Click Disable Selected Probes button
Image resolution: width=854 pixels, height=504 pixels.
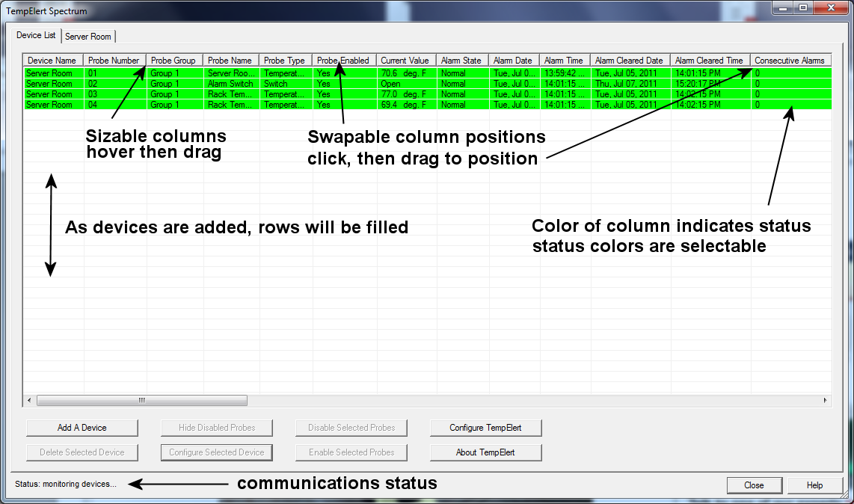[x=351, y=428]
